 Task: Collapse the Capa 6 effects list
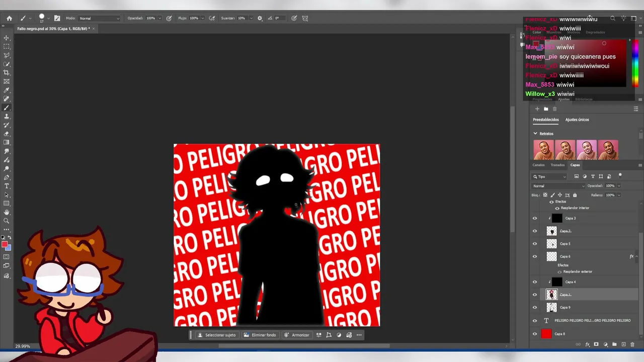[636, 256]
